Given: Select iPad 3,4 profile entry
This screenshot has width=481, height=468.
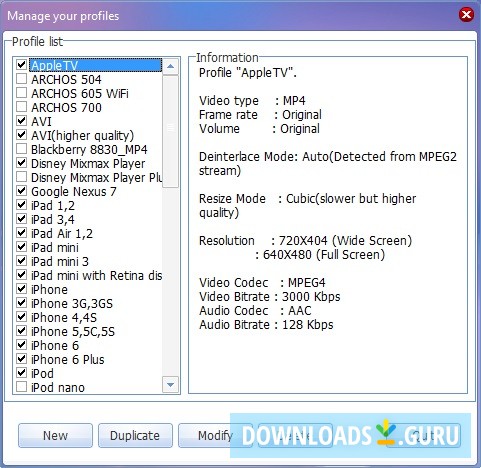Looking at the screenshot, I should [53, 219].
